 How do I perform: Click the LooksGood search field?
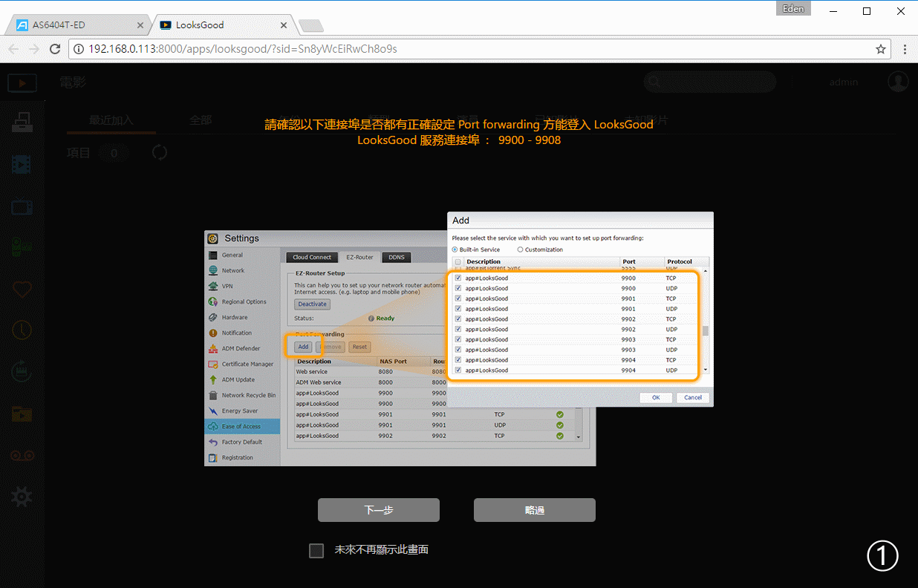[709, 82]
